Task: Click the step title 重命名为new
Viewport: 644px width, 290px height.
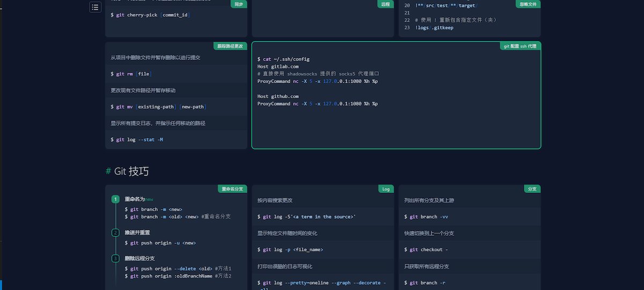Action: 139,199
